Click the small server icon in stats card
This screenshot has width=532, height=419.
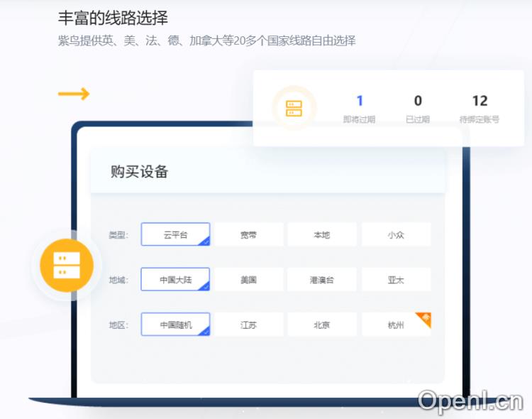point(294,109)
